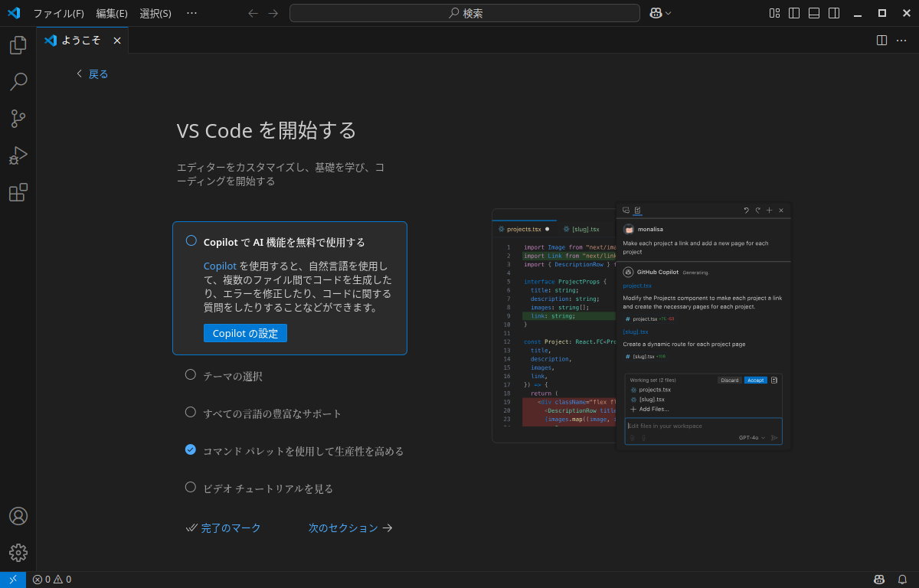Check the すべての言語の豊富なサポート step circle
919x588 pixels.
(191, 412)
